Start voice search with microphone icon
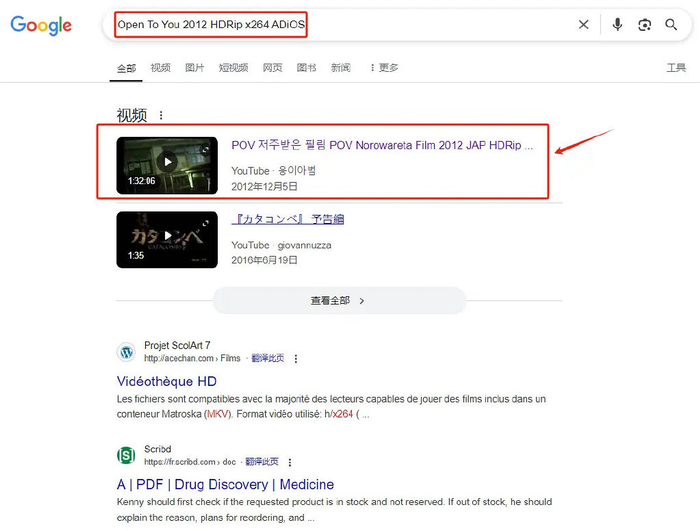Screen dimensions: 700x531 (x=617, y=25)
